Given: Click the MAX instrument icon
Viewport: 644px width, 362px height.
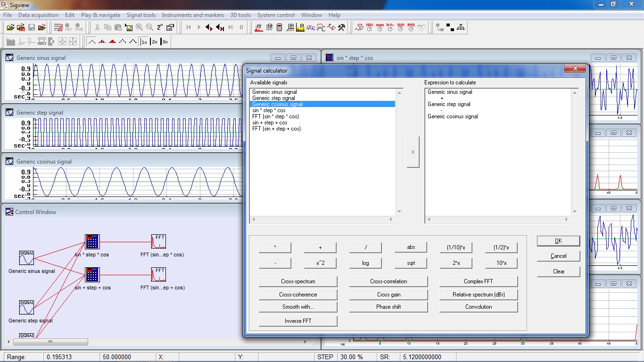Looking at the screenshot, I should coord(369,28).
